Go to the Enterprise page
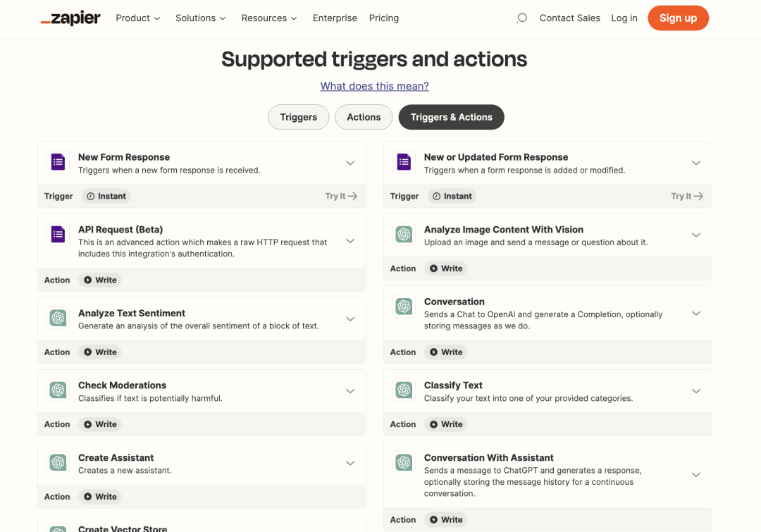This screenshot has width=761, height=532. 335,18
